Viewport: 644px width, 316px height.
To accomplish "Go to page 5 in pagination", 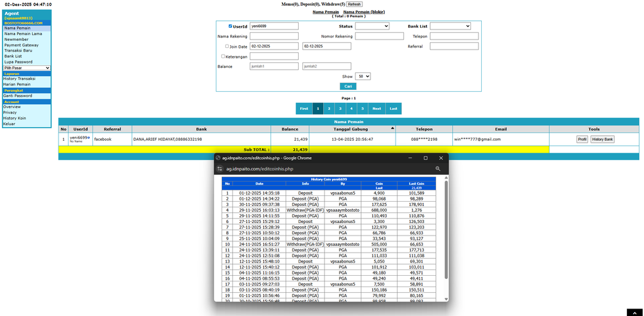I will tap(362, 109).
